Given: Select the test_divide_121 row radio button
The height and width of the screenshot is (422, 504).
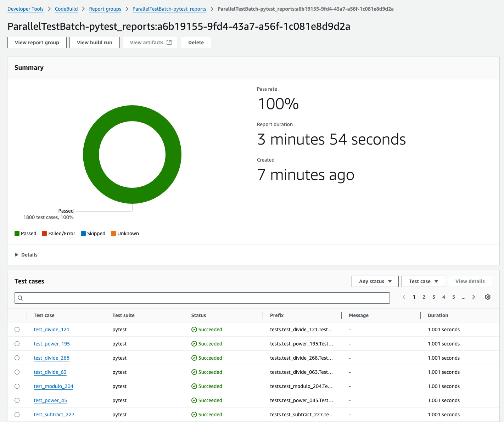Looking at the screenshot, I should pos(17,330).
